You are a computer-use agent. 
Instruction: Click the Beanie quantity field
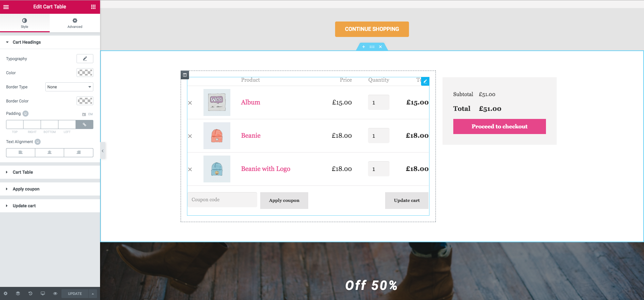pos(379,136)
